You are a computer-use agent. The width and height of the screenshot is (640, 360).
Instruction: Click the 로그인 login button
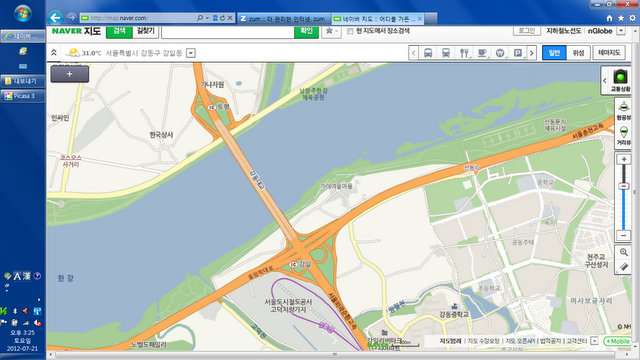point(527,31)
